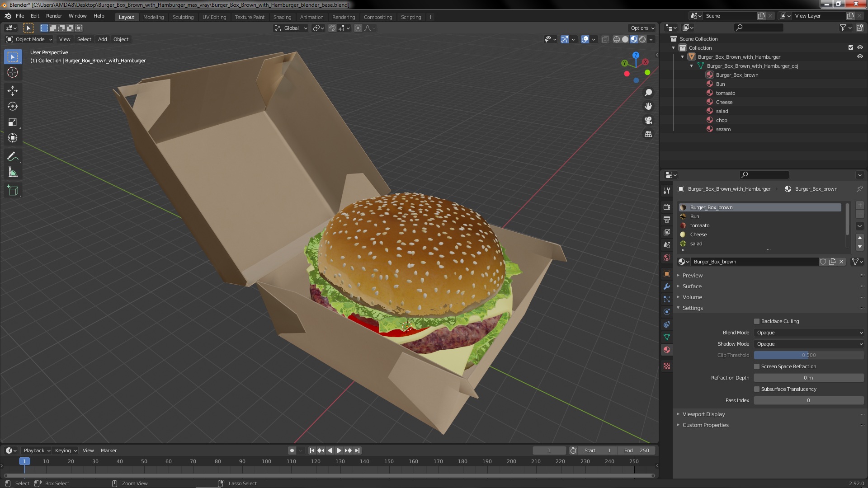Open the Physics properties tab
This screenshot has width=868, height=488.
point(667,312)
